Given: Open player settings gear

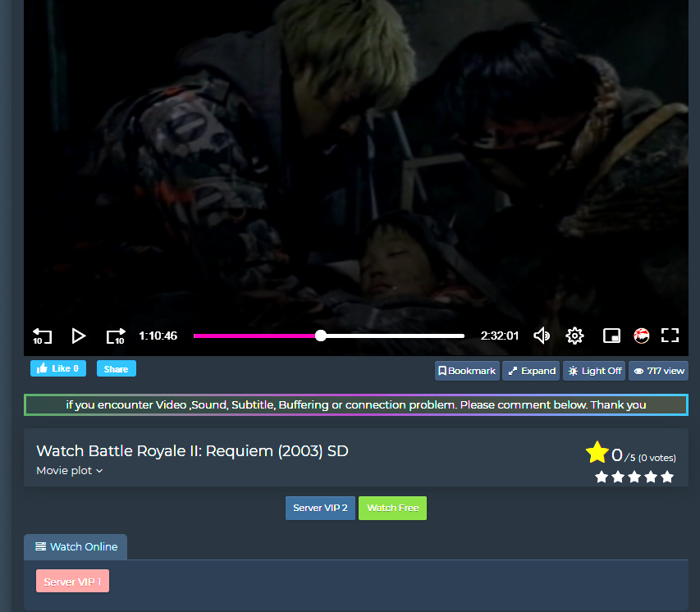Looking at the screenshot, I should tap(574, 336).
